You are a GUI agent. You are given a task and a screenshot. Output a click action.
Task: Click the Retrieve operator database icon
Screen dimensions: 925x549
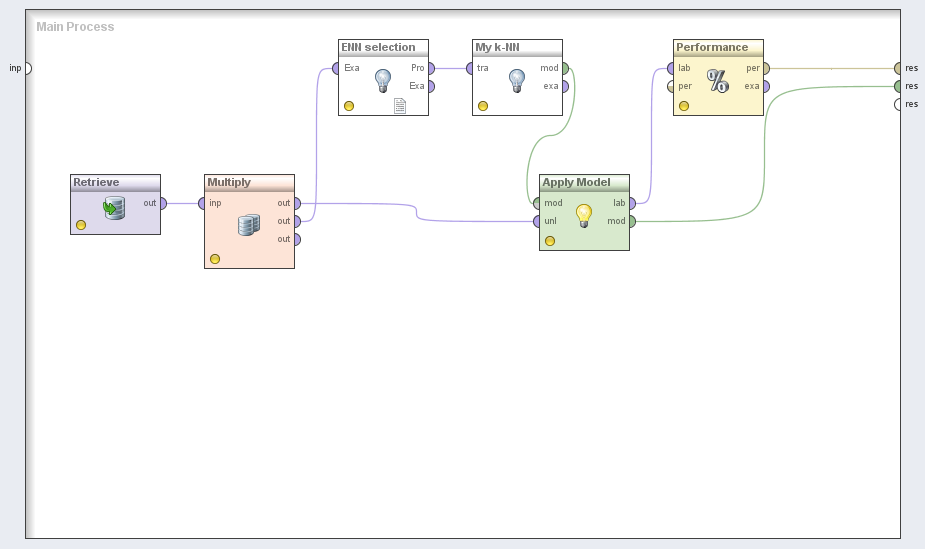point(115,208)
